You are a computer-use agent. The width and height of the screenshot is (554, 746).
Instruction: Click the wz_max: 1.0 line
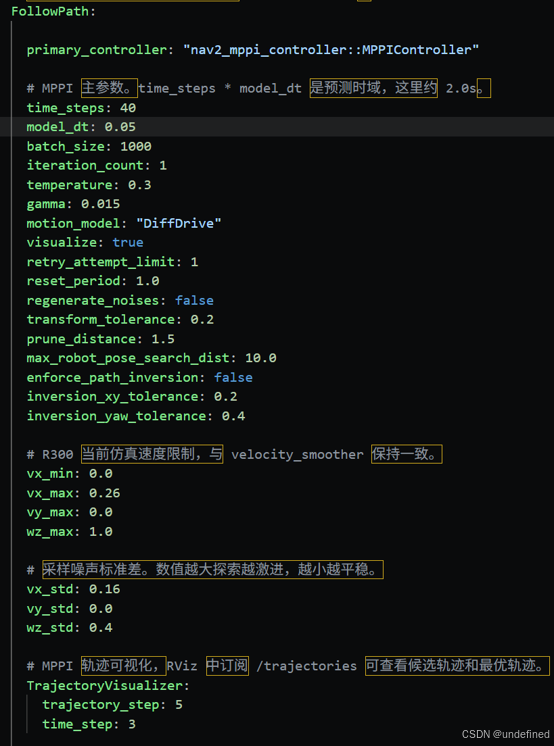69,531
